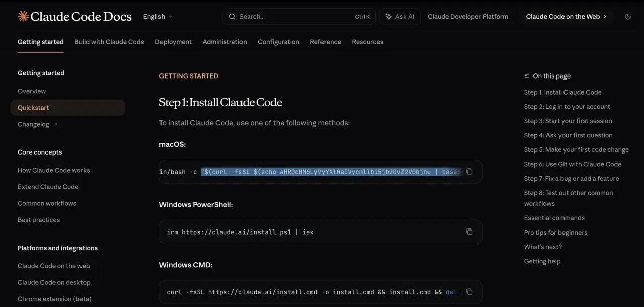Jump to Step 8: Test out other common workflows
This screenshot has width=644, height=307.
click(x=569, y=198)
